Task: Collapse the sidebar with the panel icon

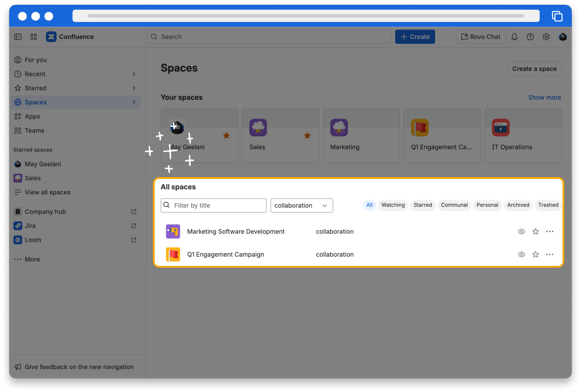Action: pyautogui.click(x=18, y=37)
